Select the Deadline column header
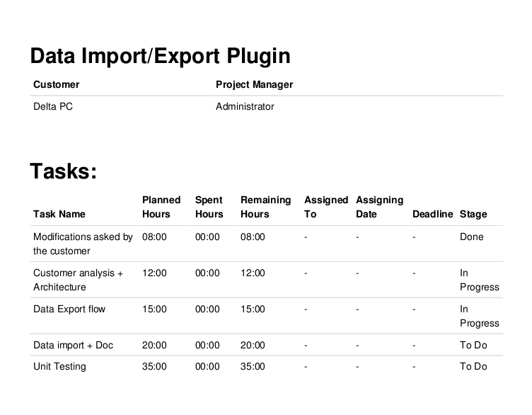Viewport: 532px width, 415px height. [x=432, y=215]
